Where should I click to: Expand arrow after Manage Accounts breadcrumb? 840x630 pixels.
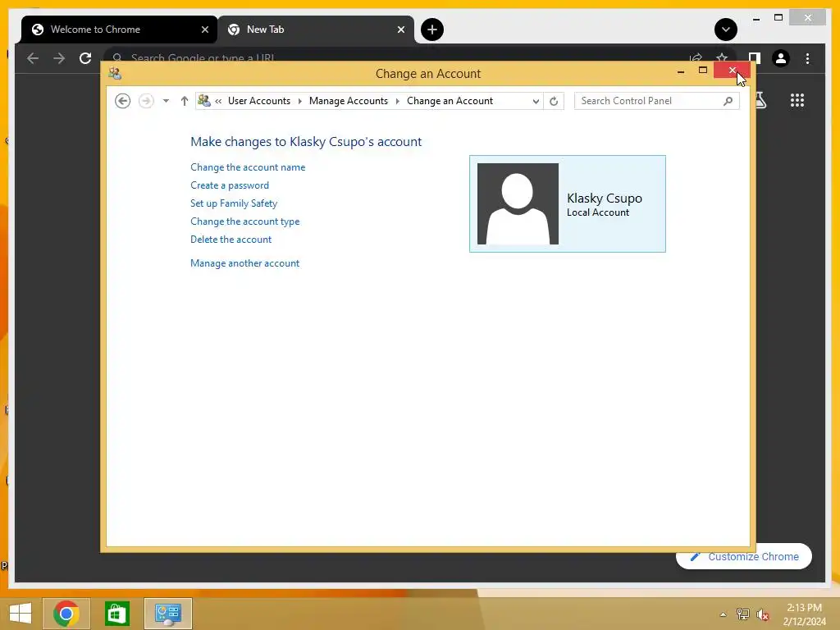398,101
